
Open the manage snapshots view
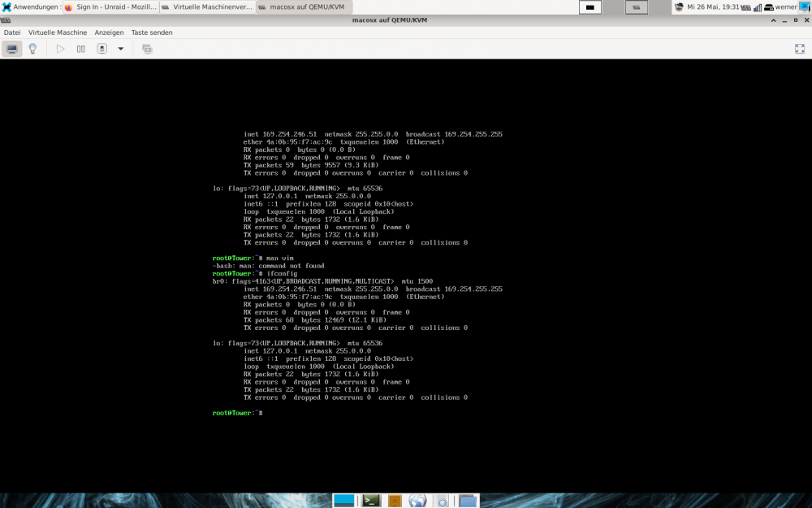[147, 49]
